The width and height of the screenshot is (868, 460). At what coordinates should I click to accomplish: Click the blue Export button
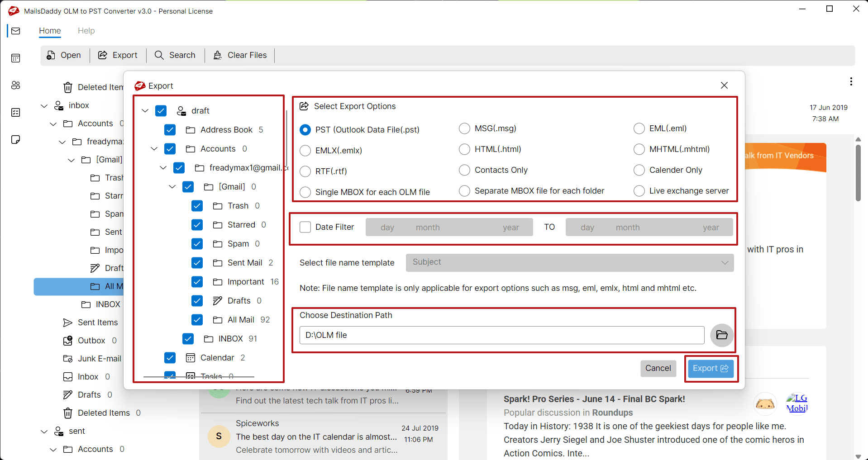pyautogui.click(x=711, y=368)
